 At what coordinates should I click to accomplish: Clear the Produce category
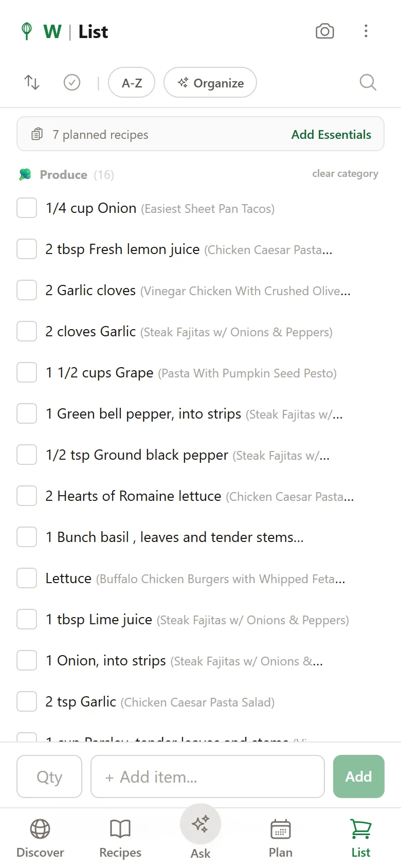(345, 174)
